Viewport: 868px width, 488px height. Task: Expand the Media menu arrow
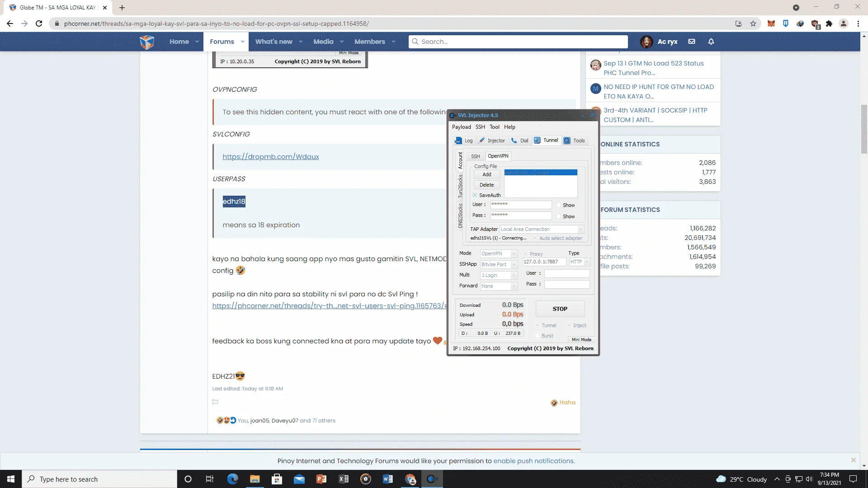(x=342, y=42)
